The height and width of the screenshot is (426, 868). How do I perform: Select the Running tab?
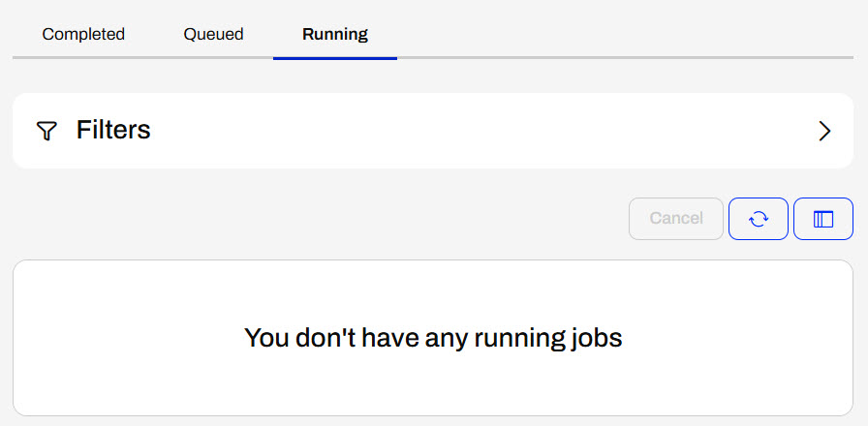click(x=334, y=35)
